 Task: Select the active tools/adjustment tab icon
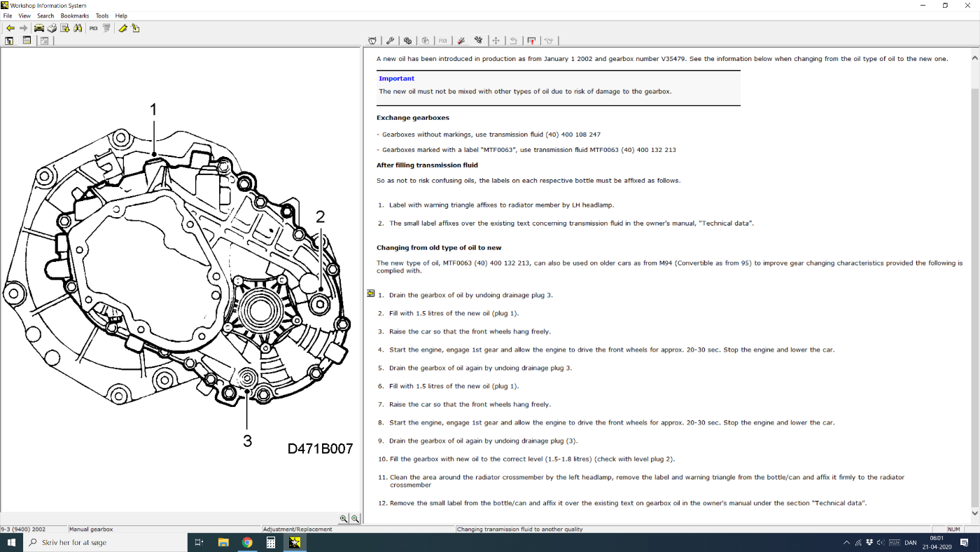tap(479, 41)
